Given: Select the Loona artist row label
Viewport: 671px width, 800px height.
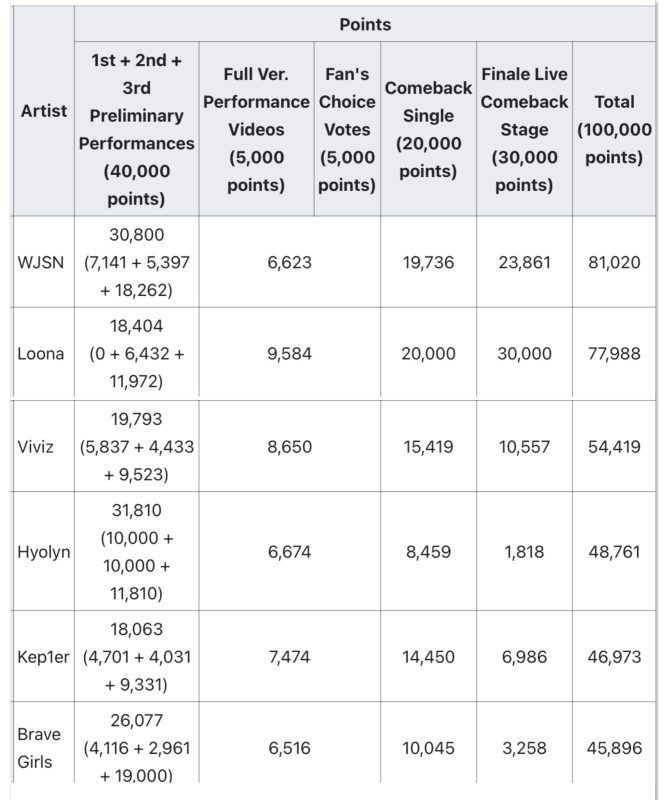Looking at the screenshot, I should 41,354.
